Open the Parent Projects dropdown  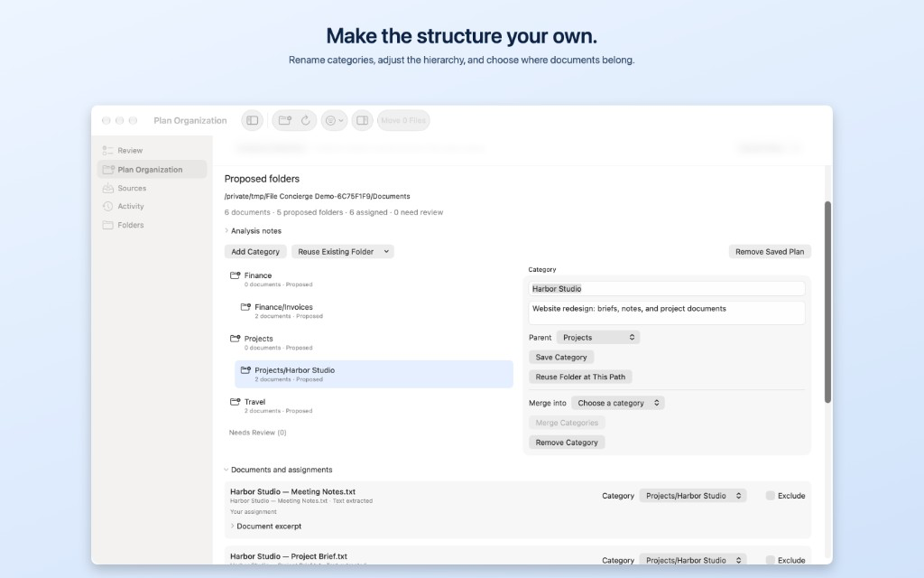pos(598,338)
